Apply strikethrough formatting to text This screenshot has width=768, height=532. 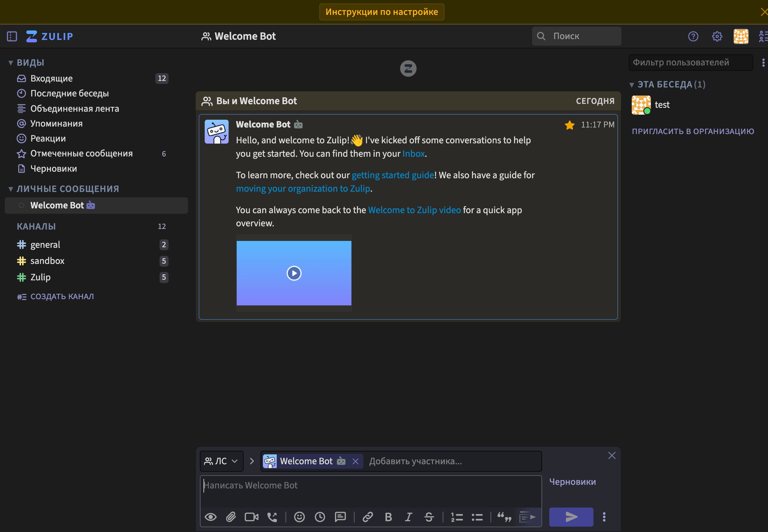[x=429, y=517]
